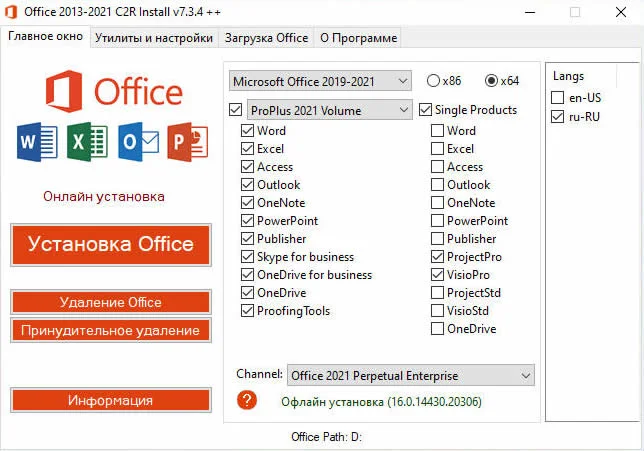The image size is (644, 451).
Task: Uncheck Word in ProPlus suite list
Action: click(x=247, y=131)
